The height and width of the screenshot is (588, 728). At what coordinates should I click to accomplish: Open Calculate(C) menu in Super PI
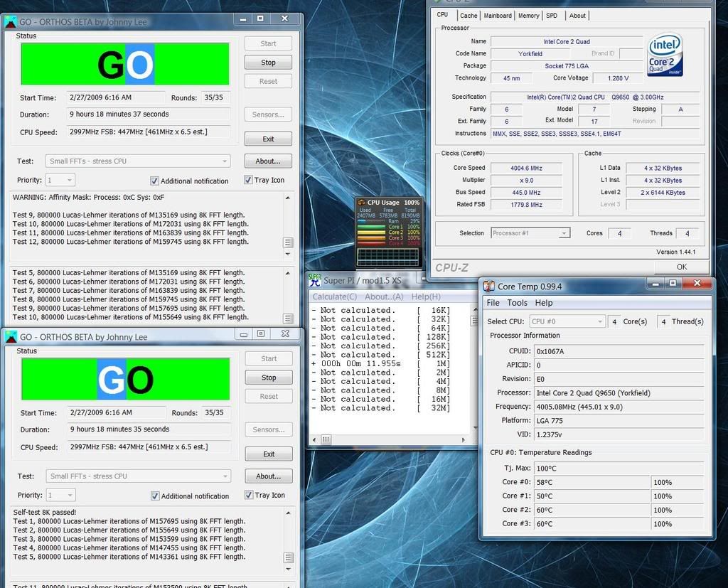[335, 296]
